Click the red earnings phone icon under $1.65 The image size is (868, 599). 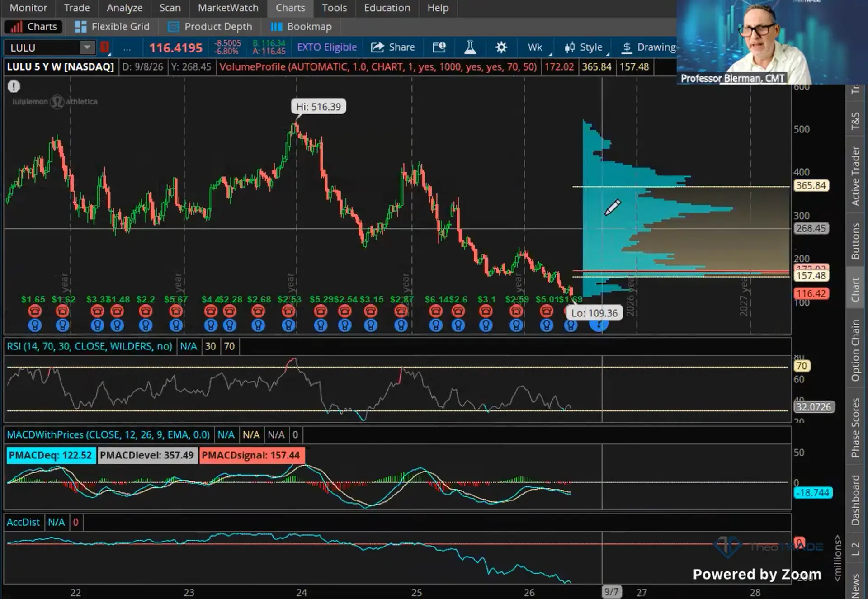[x=35, y=311]
